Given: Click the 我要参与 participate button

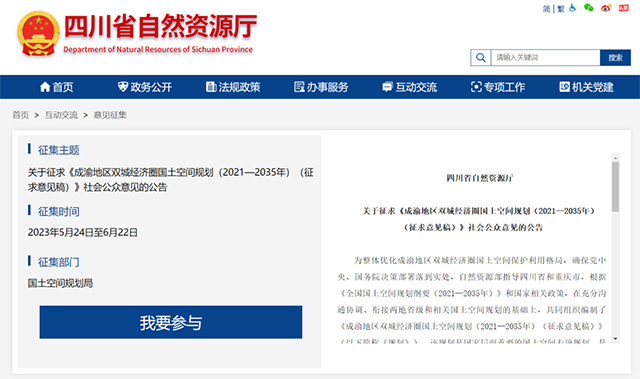Looking at the screenshot, I should pyautogui.click(x=171, y=322).
